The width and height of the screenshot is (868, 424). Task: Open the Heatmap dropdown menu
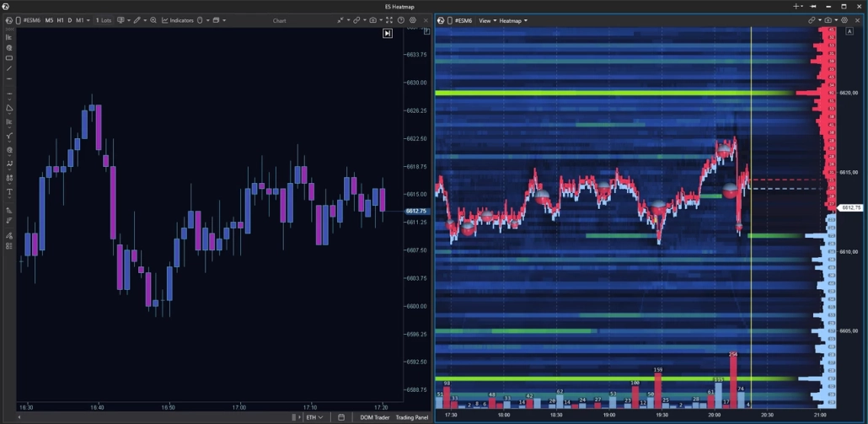(x=513, y=20)
